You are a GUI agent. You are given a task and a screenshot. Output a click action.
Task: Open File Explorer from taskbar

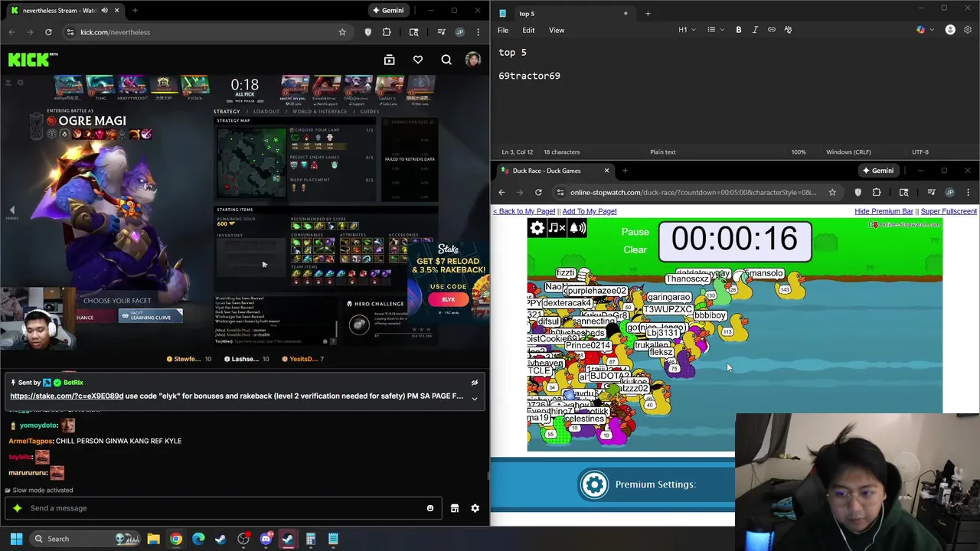coord(153,539)
